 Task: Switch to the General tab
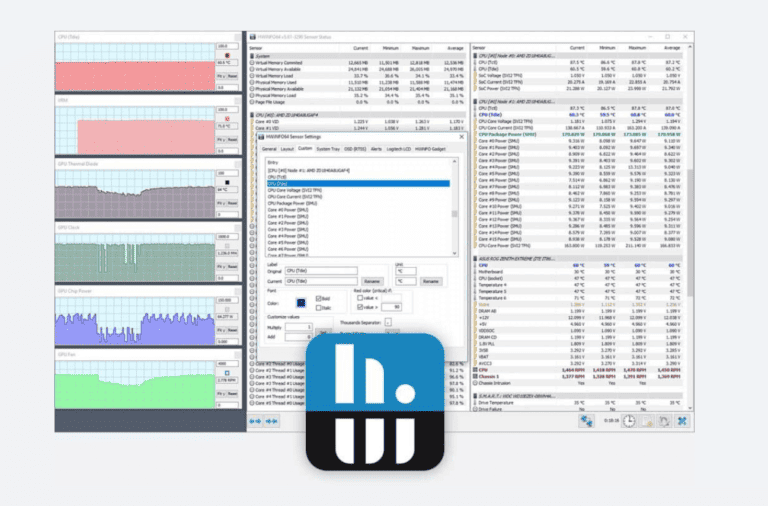click(x=269, y=149)
